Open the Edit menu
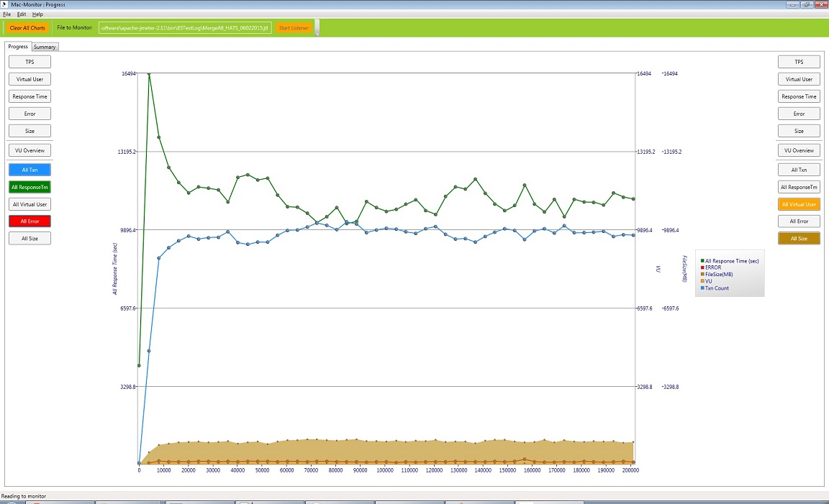This screenshot has height=504, width=829. [21, 14]
